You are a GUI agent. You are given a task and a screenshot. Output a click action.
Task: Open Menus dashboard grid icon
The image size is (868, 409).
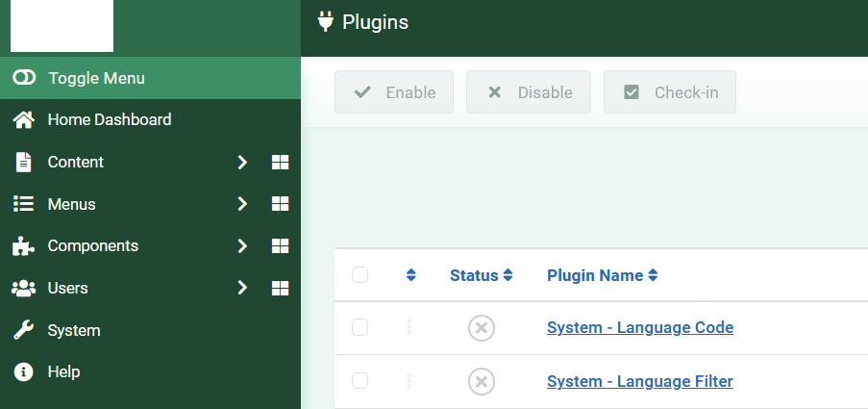click(x=281, y=204)
